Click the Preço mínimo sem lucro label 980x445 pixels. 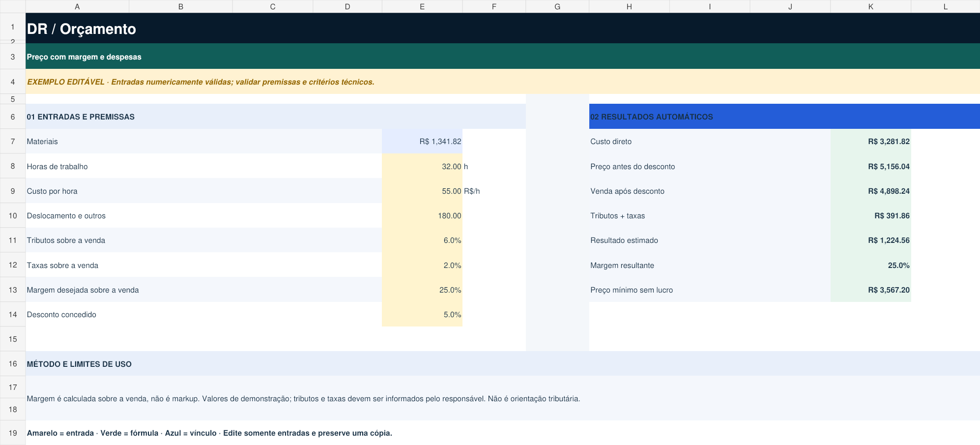[710, 290]
